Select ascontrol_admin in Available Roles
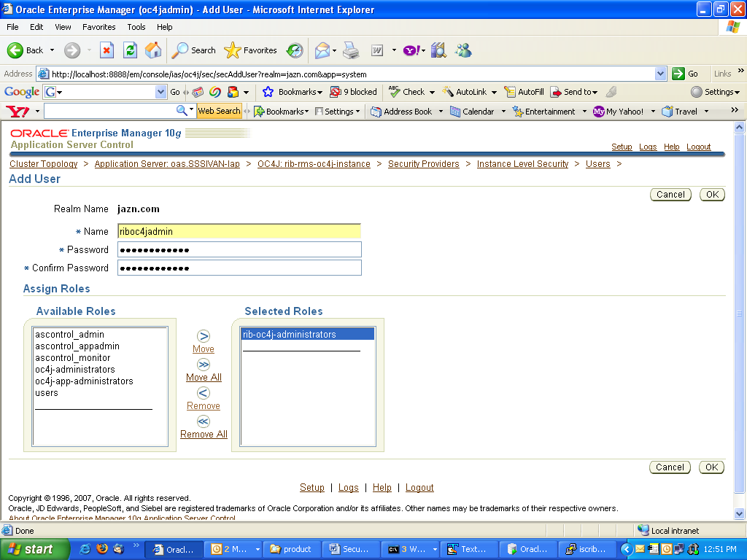This screenshot has width=747, height=560. (69, 334)
